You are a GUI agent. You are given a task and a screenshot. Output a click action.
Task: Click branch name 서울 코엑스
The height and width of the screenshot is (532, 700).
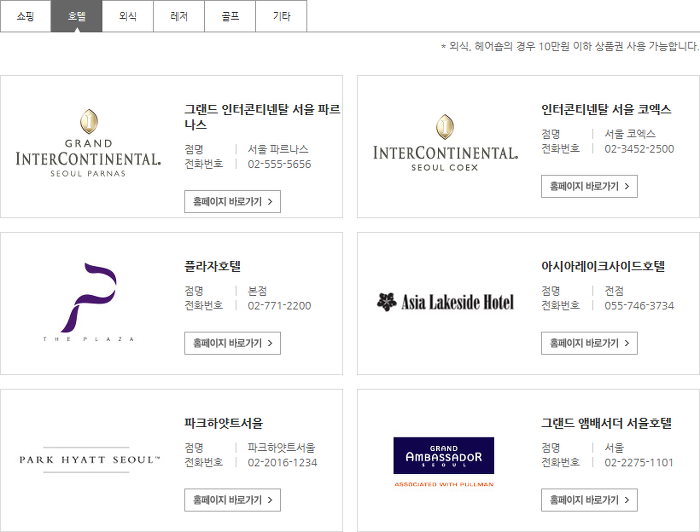click(x=630, y=134)
